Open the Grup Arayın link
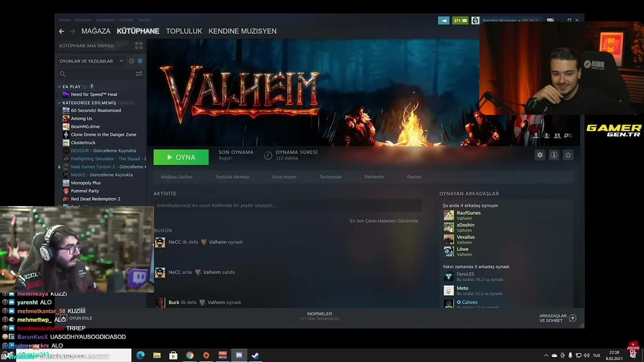The height and width of the screenshot is (362, 644). tap(284, 177)
